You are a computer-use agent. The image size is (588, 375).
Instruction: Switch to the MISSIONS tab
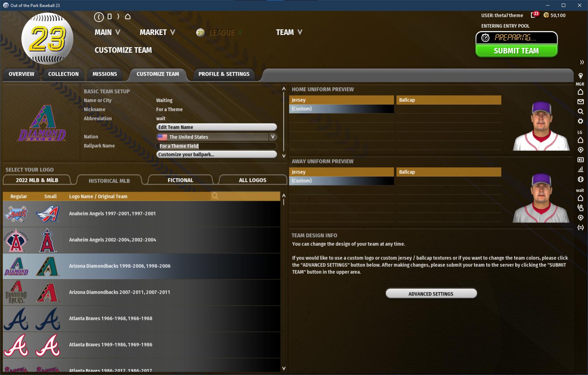pos(105,74)
